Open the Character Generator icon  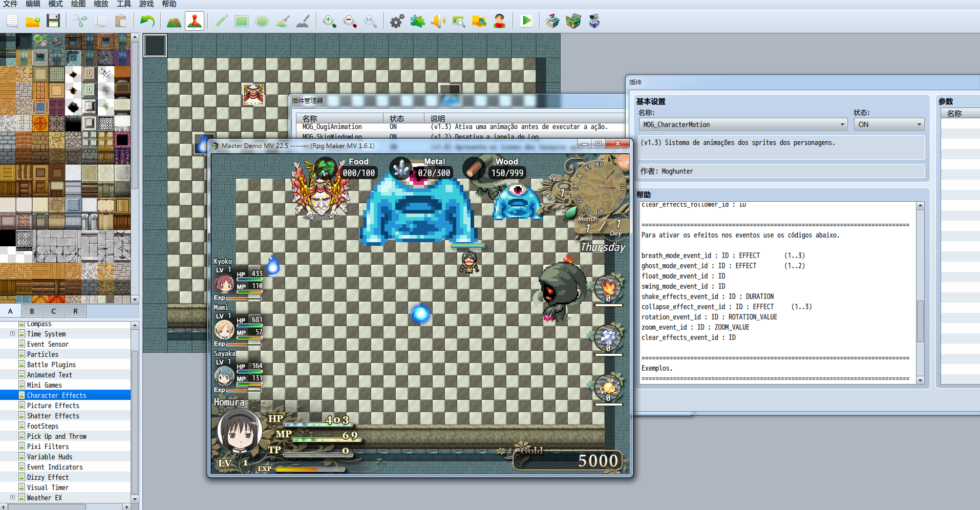(500, 21)
